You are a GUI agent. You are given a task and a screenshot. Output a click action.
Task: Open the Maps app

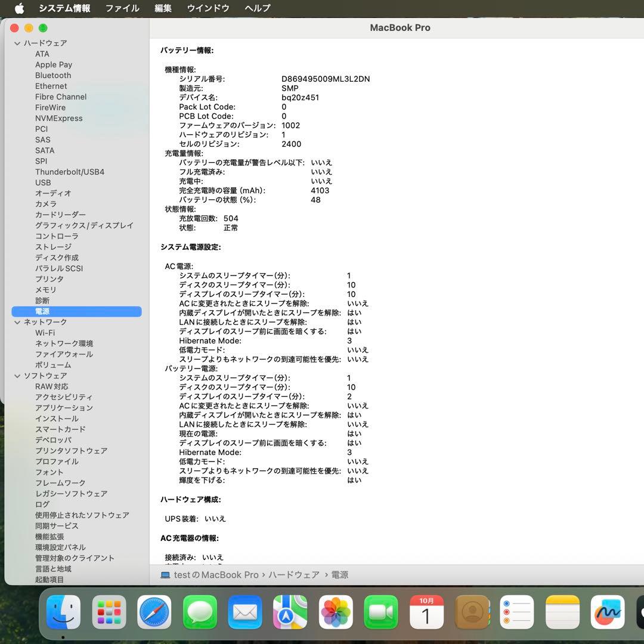pyautogui.click(x=290, y=612)
